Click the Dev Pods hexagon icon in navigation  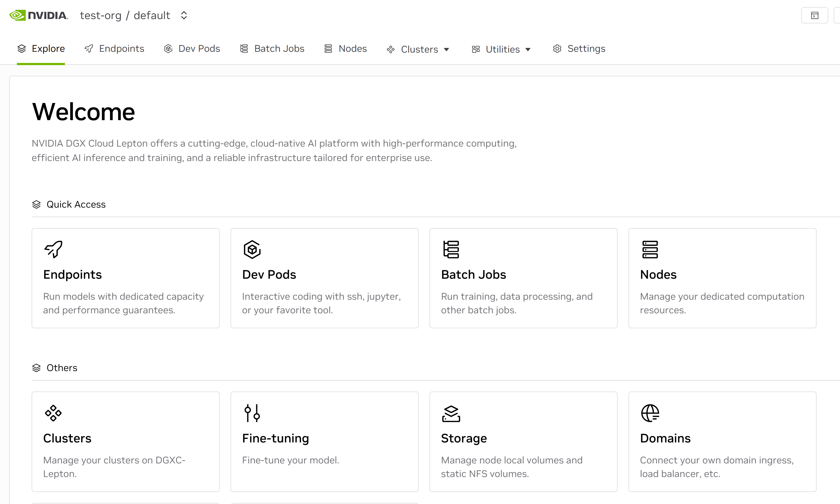point(168,48)
